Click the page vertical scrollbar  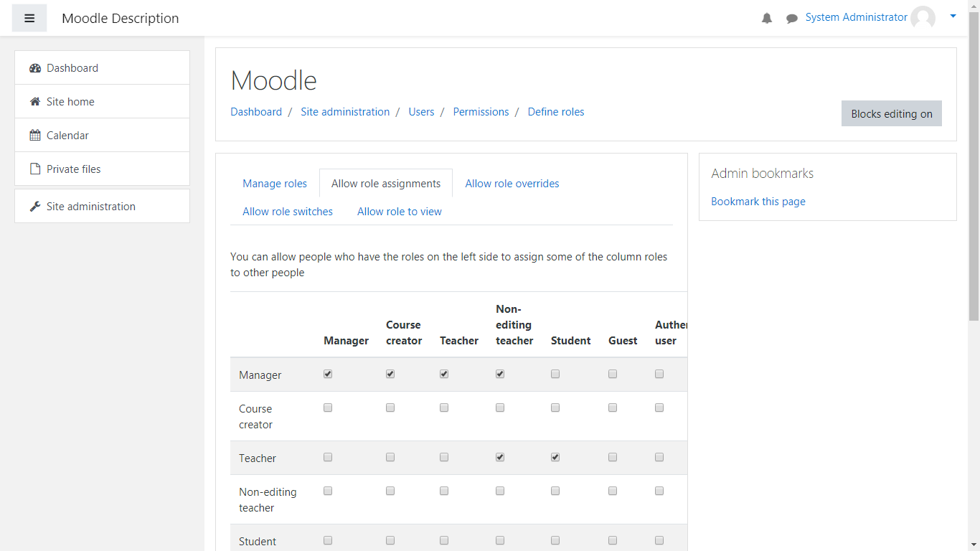tap(974, 215)
